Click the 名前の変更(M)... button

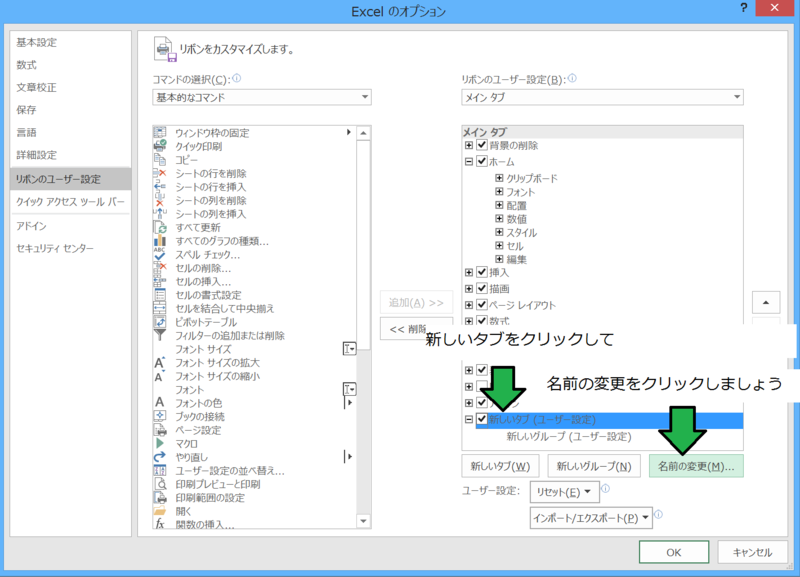[696, 466]
